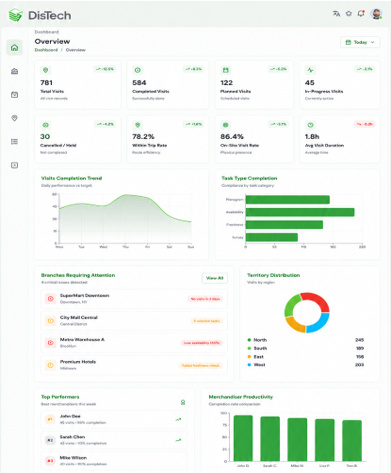Click the alert icon for SuperMart Downtown

(51, 299)
